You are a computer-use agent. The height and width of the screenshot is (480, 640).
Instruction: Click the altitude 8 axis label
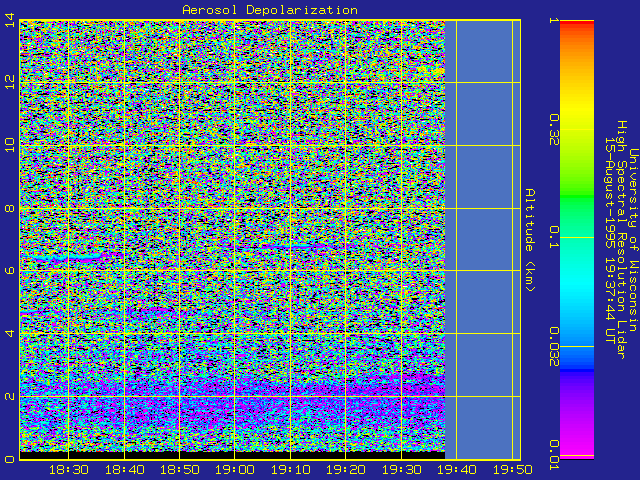[x=10, y=208]
